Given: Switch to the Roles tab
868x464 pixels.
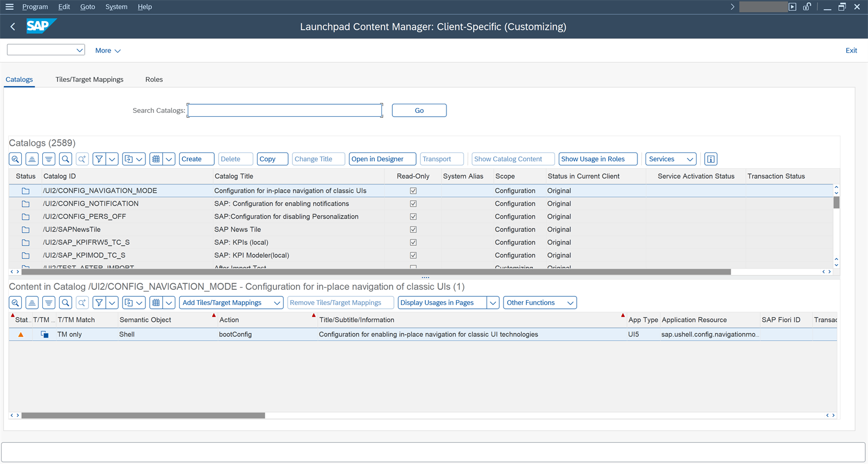Looking at the screenshot, I should (154, 79).
